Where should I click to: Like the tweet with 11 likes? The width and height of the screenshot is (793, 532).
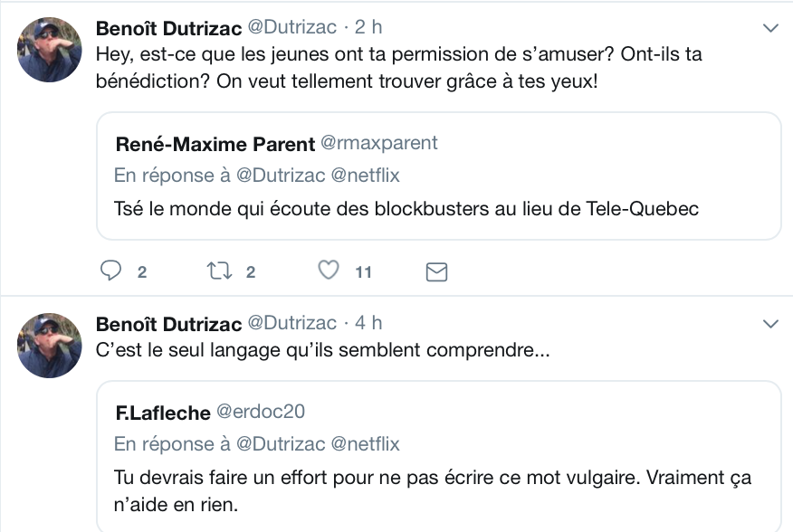[329, 270]
